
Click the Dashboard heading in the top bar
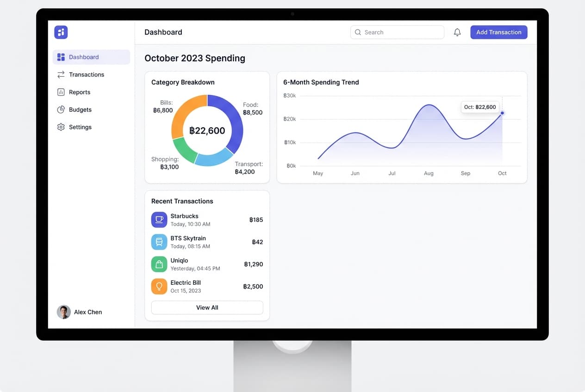[x=163, y=32]
